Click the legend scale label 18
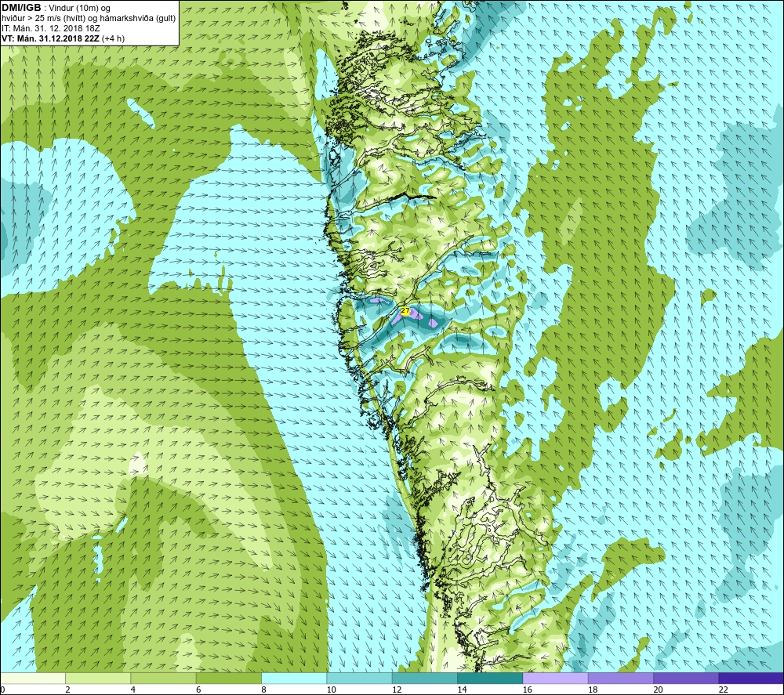 click(x=593, y=690)
